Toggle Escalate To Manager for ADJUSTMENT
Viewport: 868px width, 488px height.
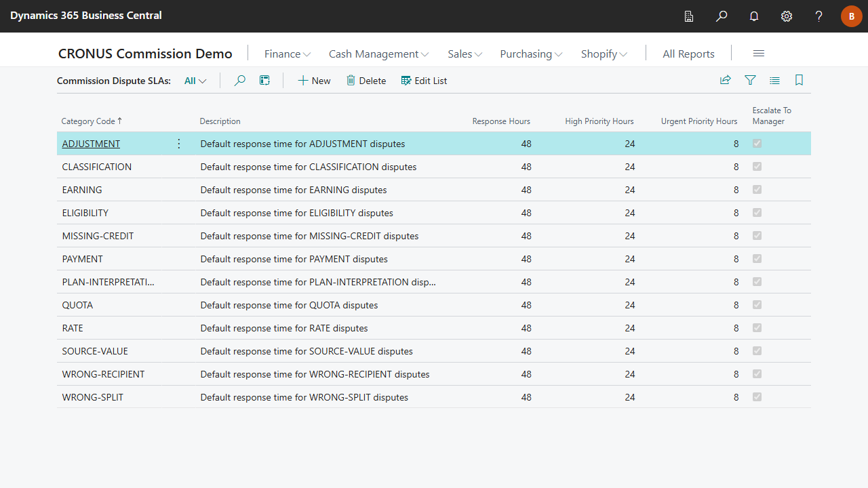click(x=757, y=144)
